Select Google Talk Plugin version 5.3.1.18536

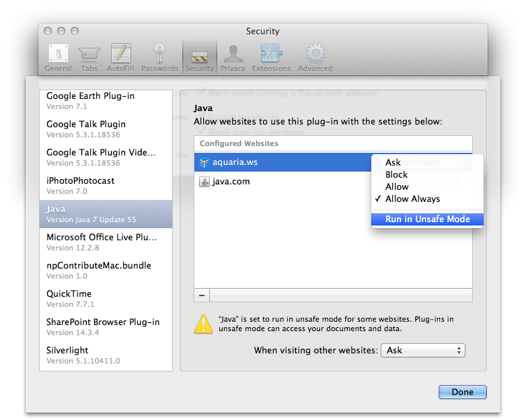(106, 129)
